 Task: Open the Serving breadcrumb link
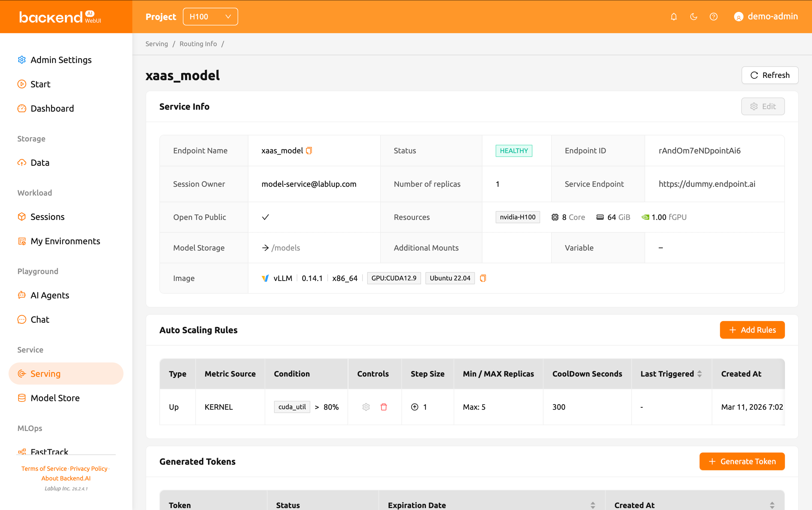[156, 44]
